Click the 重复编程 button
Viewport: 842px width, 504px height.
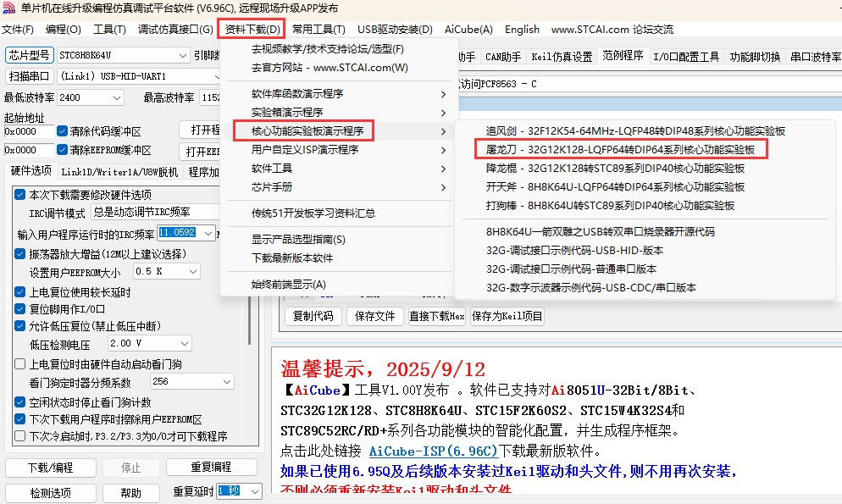(211, 468)
